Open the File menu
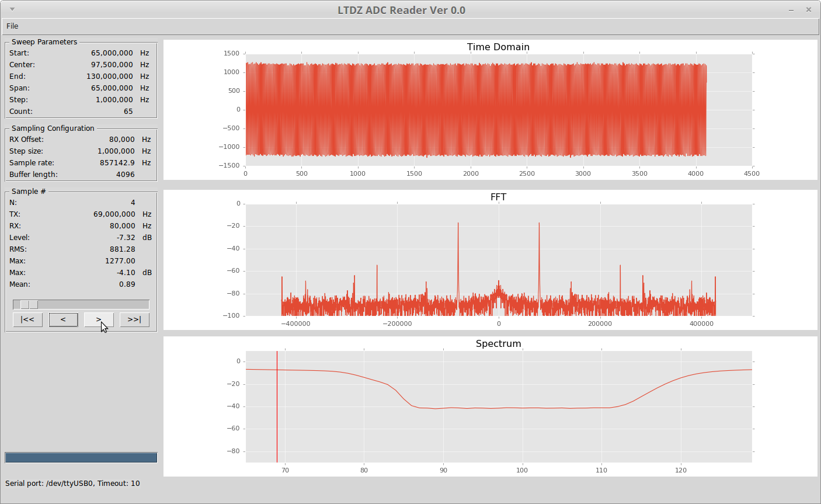The width and height of the screenshot is (821, 504). [x=12, y=26]
